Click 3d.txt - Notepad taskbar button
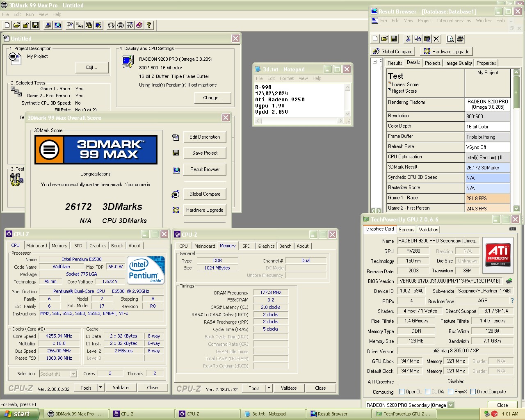The image size is (525, 420). tap(274, 414)
